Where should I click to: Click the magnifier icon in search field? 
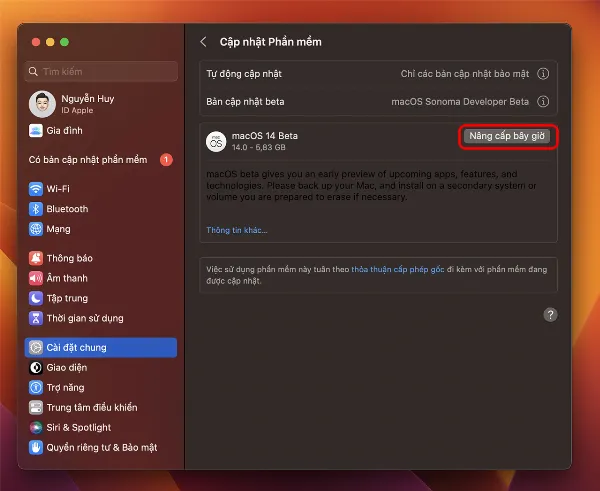33,72
